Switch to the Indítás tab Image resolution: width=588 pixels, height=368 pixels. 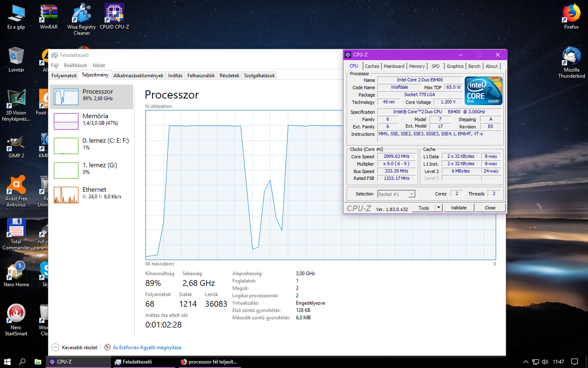click(175, 75)
